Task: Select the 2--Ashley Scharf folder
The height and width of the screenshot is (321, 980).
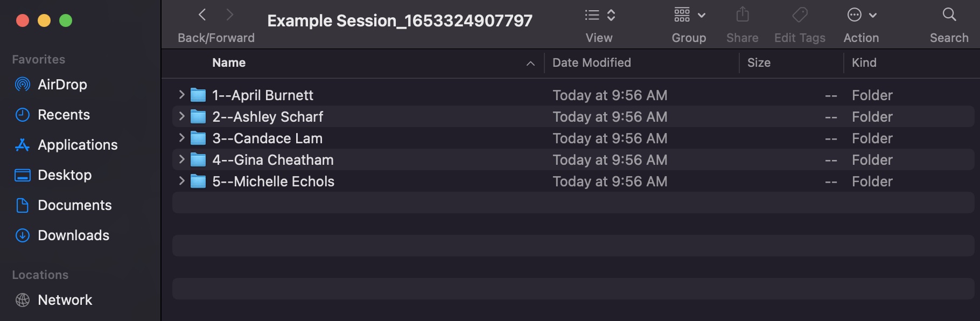Action: (x=268, y=117)
